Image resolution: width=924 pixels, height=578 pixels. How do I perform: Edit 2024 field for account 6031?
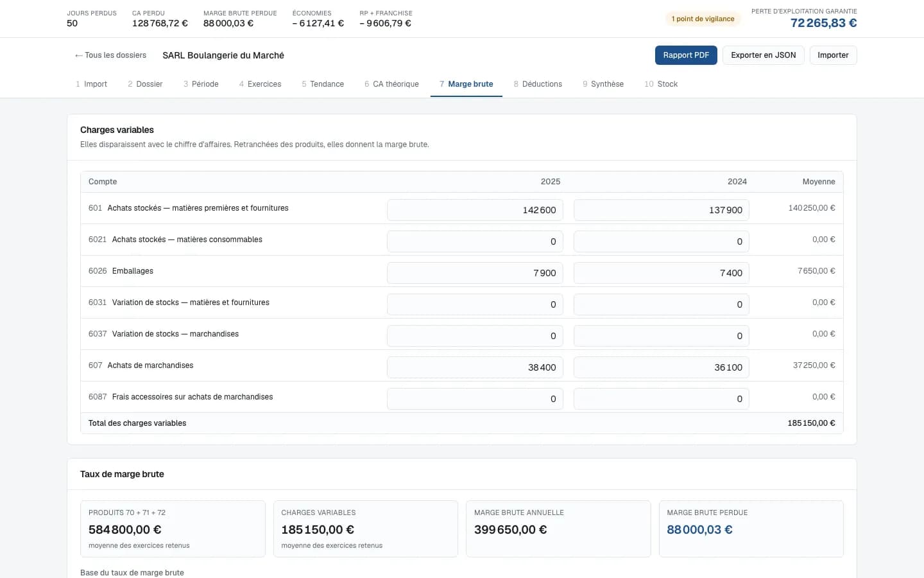[662, 304]
